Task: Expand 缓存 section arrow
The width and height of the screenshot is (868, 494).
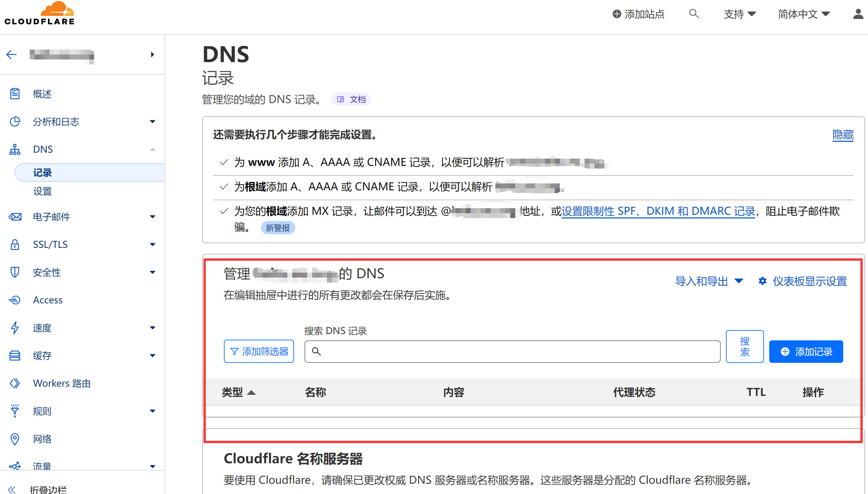Action: (153, 356)
